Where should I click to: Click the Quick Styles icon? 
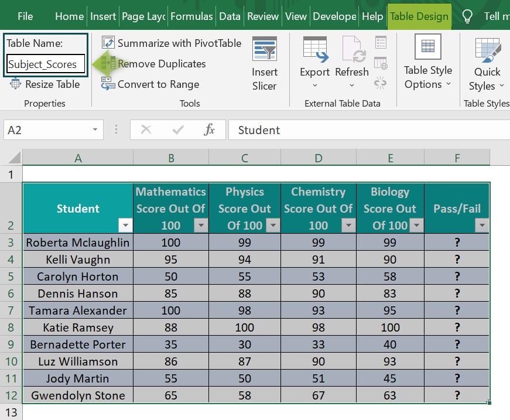[x=488, y=50]
